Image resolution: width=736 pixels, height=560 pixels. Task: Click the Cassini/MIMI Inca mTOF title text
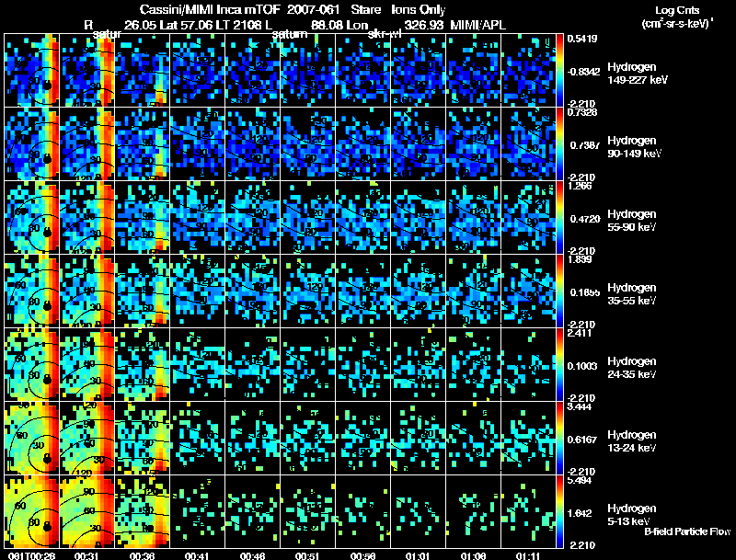click(x=210, y=10)
